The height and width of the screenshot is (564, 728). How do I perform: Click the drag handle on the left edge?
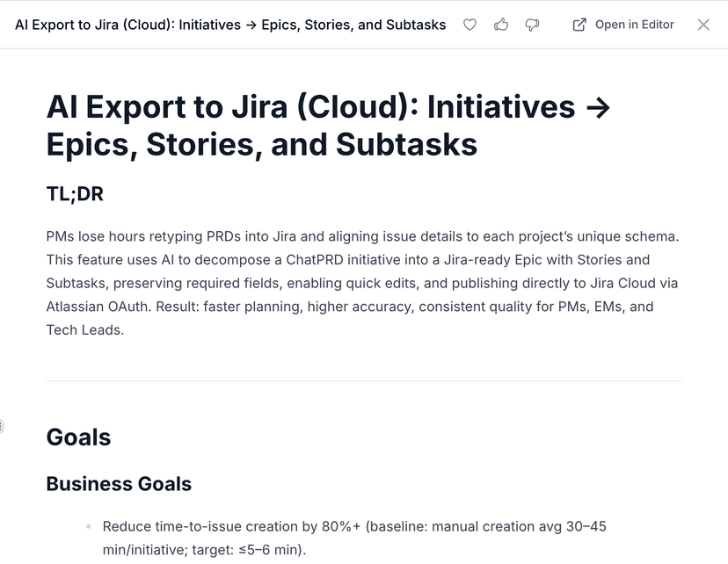[4, 424]
